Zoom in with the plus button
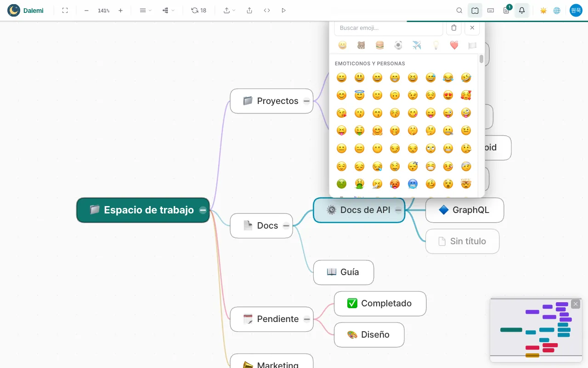 120,10
